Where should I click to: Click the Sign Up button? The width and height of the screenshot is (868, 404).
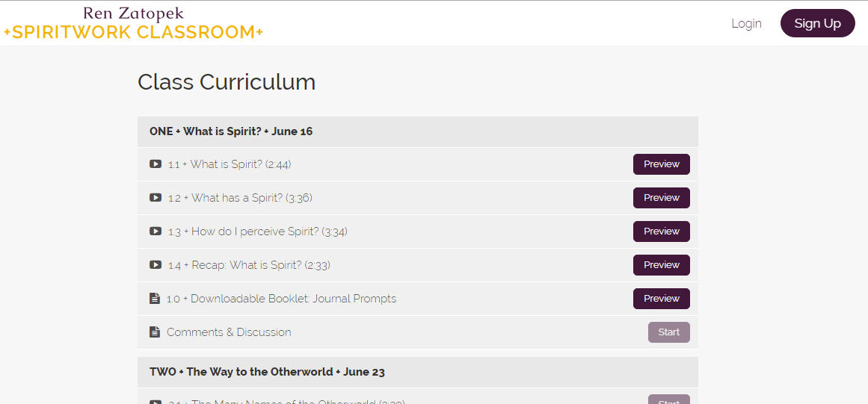(818, 23)
